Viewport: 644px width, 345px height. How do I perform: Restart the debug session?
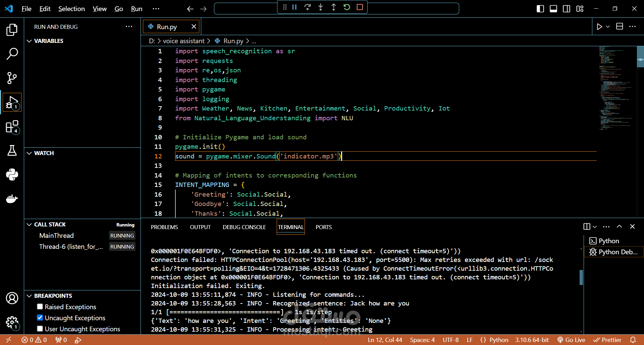point(347,7)
